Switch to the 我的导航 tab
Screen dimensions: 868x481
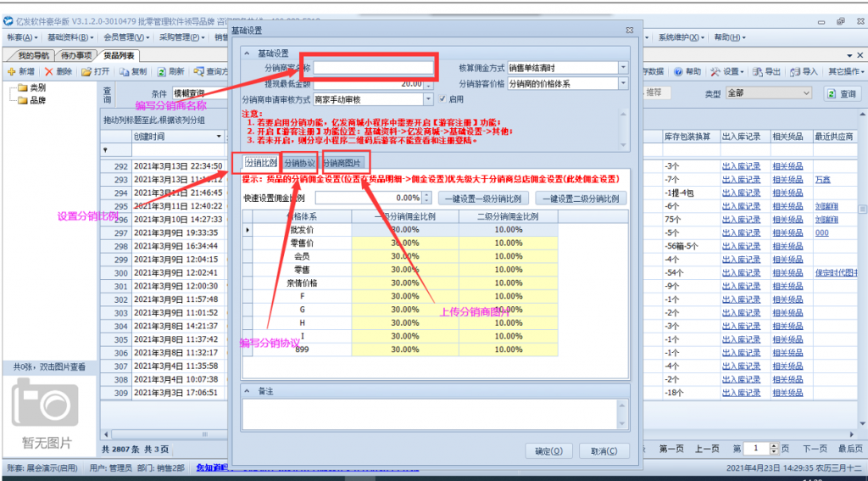[x=32, y=55]
